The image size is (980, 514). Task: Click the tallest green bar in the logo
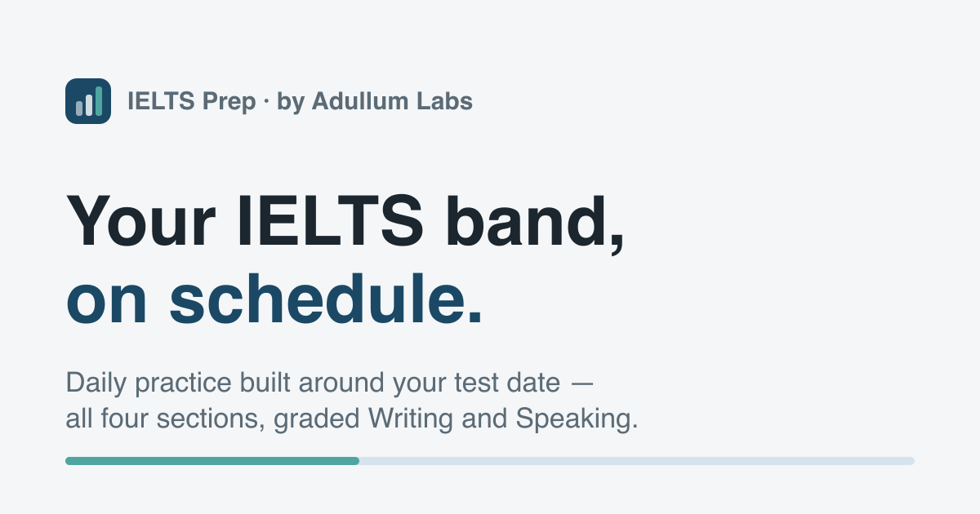point(99,101)
